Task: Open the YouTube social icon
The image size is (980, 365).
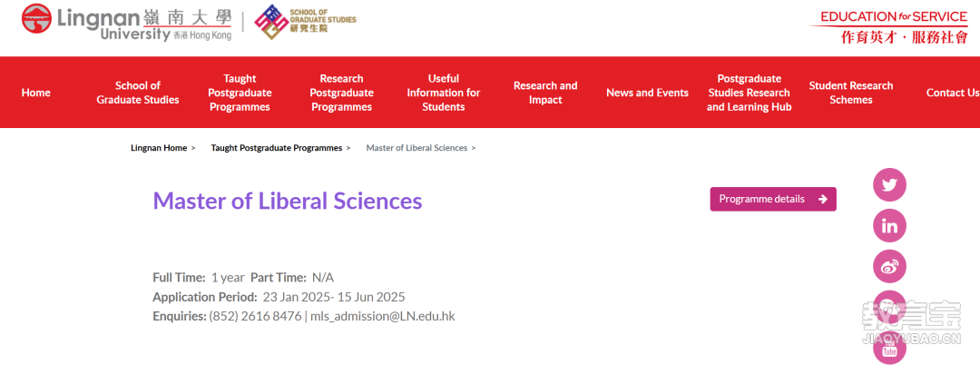Action: [889, 349]
